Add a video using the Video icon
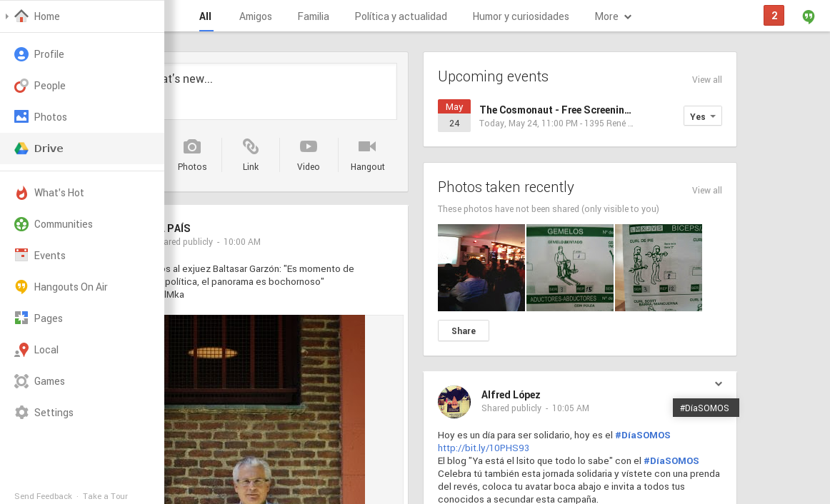 tap(308, 153)
